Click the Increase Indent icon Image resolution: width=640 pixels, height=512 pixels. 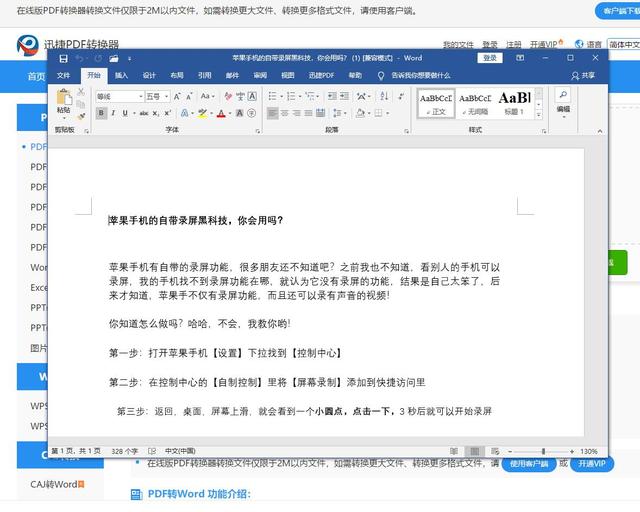point(344,96)
